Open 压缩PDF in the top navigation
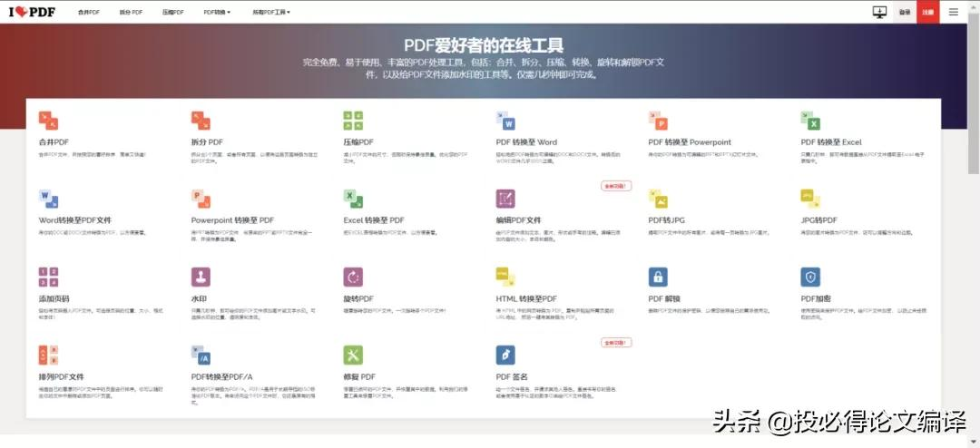This screenshot has height=448, width=980. (x=173, y=12)
